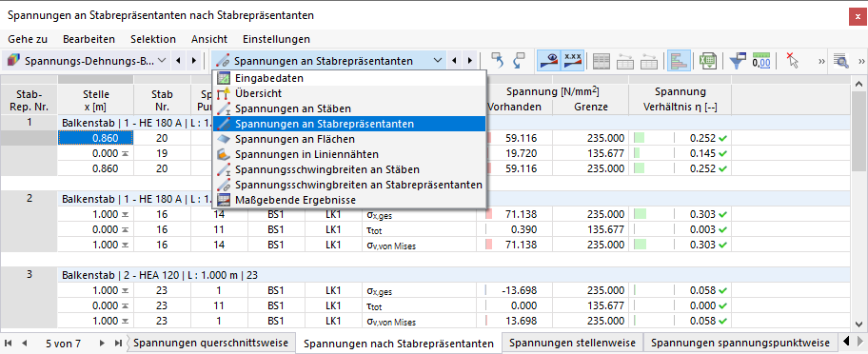Select the cell with value 0.860 highlighted
The height and width of the screenshot is (354, 868).
tap(95, 138)
